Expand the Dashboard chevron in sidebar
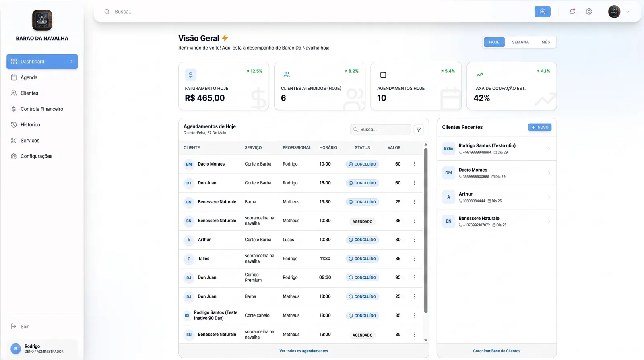 pyautogui.click(x=71, y=62)
